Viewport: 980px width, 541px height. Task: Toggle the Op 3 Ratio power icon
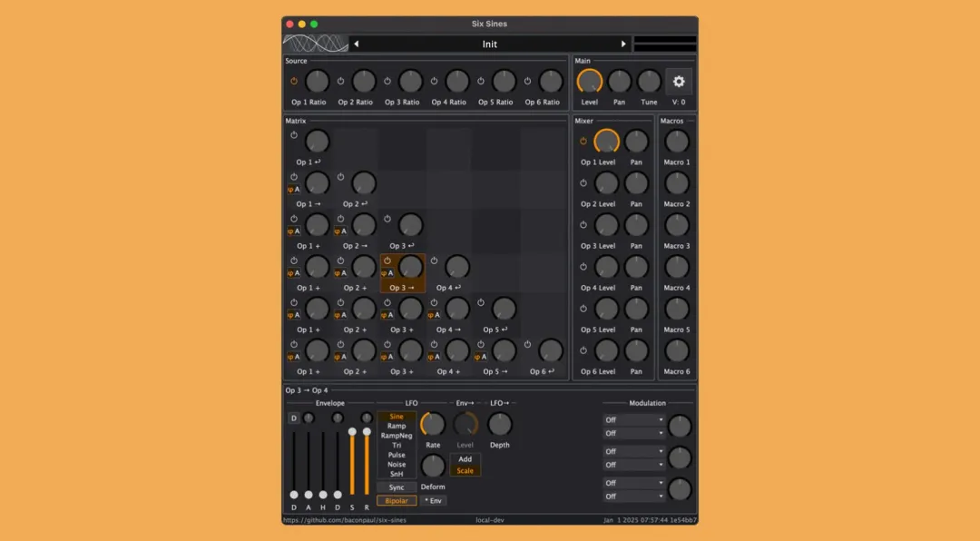[x=387, y=81]
